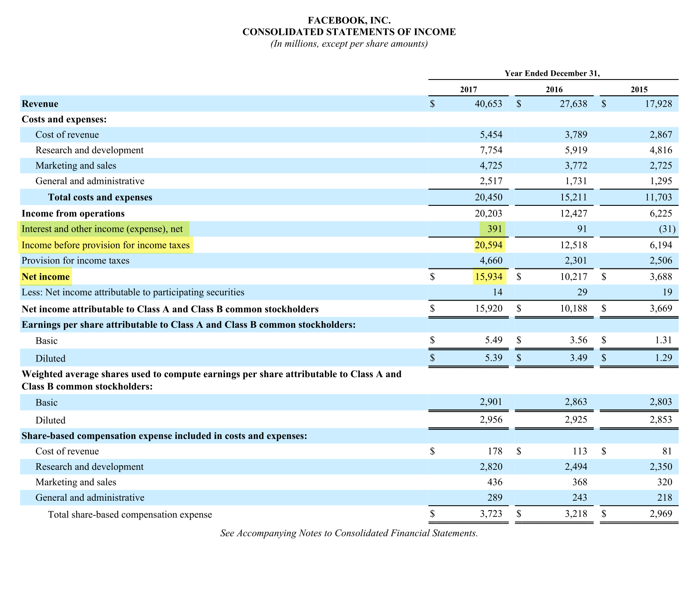Click the 'Revenue' row label
Viewport: 700px width, 602px height.
coord(40,104)
